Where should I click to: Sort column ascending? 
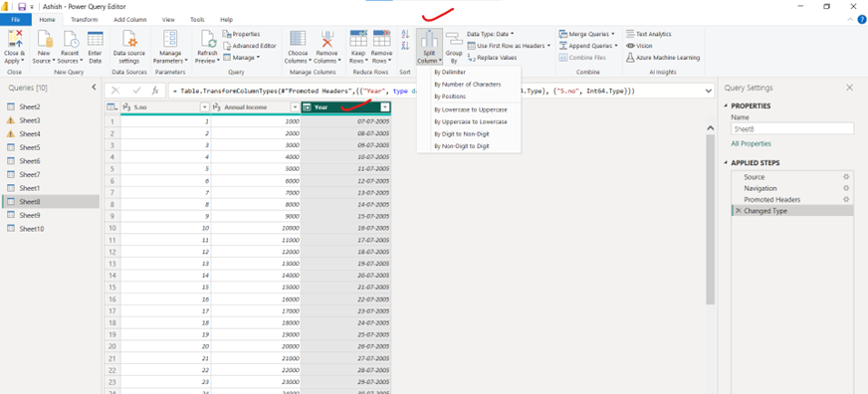coord(405,35)
